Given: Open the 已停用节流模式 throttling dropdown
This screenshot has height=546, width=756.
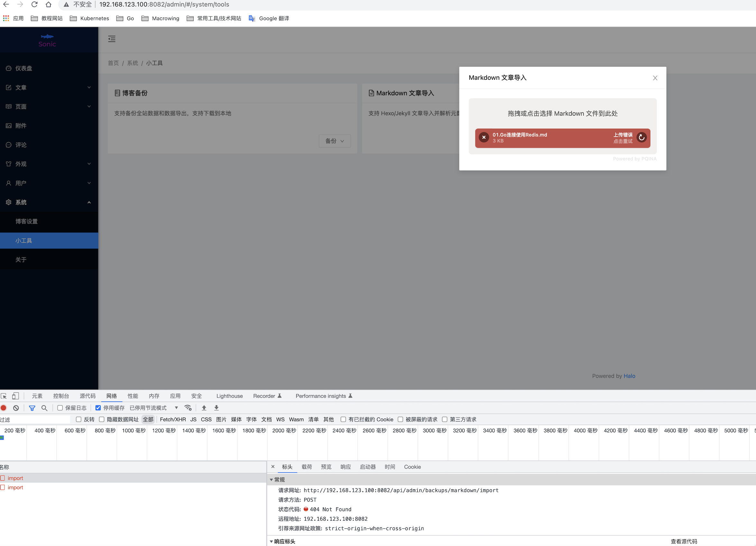Looking at the screenshot, I should pyautogui.click(x=154, y=408).
